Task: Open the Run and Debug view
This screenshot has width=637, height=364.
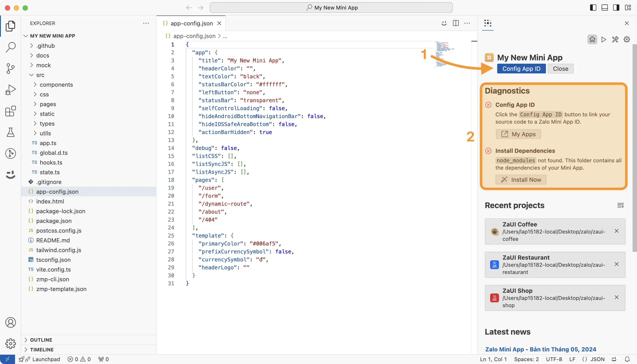Action: tap(10, 89)
